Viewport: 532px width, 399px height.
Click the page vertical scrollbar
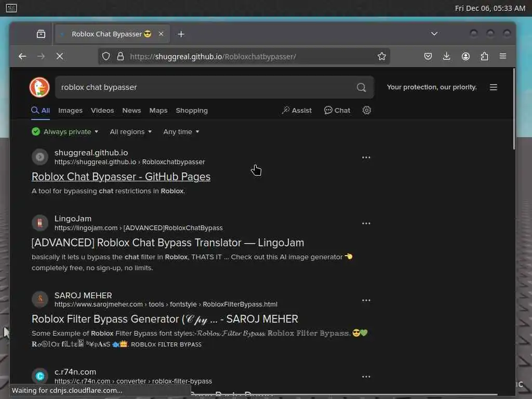pyautogui.click(x=514, y=109)
